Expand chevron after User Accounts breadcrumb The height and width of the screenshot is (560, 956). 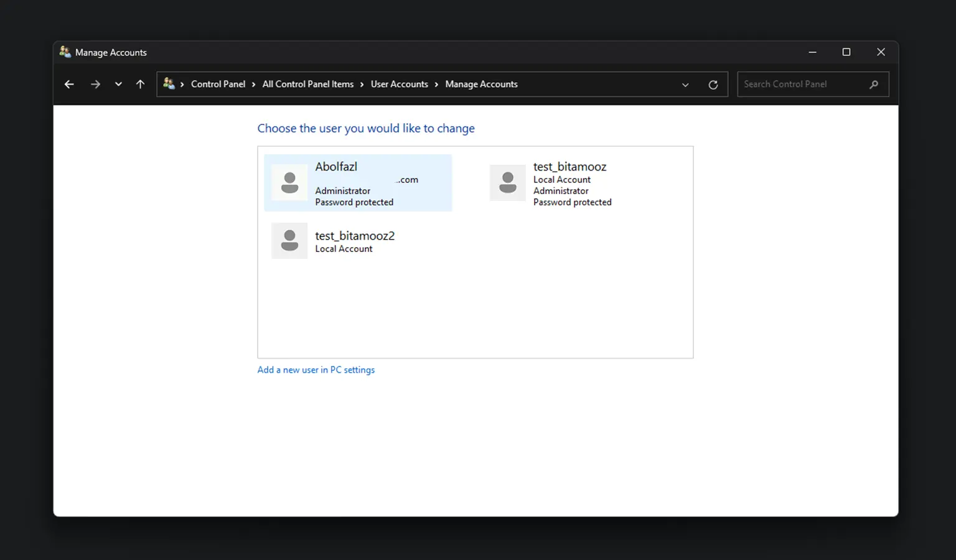point(436,85)
